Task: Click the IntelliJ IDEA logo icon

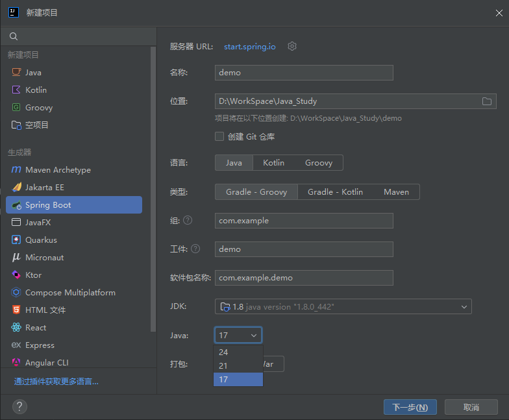Action: click(x=13, y=13)
